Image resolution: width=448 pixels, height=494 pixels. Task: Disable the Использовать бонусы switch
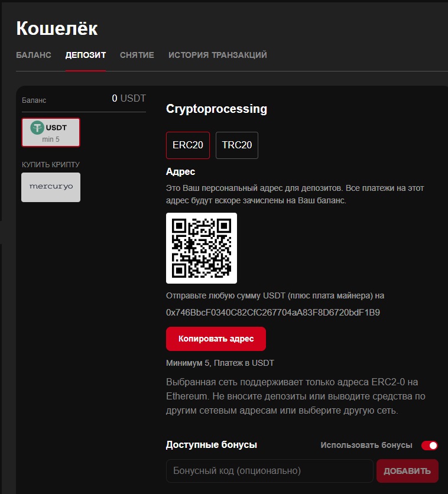point(430,445)
